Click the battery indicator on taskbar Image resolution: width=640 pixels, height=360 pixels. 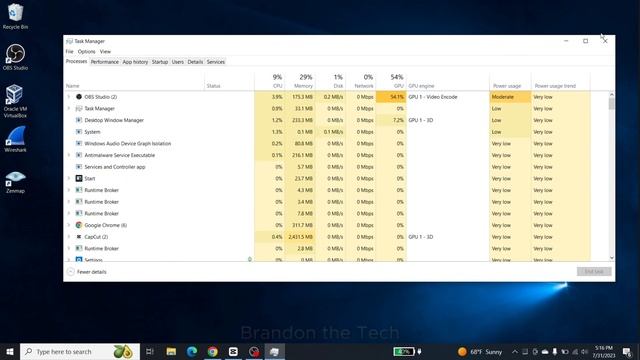404,351
